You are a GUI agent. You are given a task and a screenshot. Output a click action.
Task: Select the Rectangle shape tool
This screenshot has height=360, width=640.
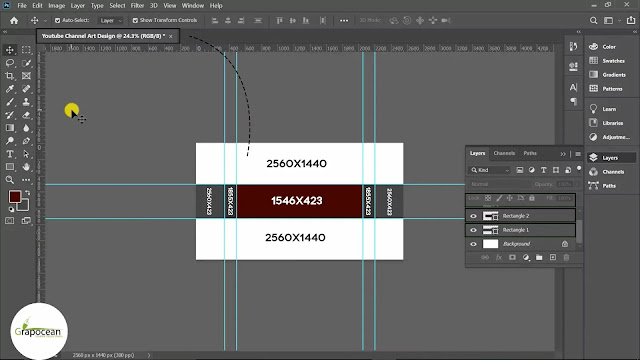(10, 167)
